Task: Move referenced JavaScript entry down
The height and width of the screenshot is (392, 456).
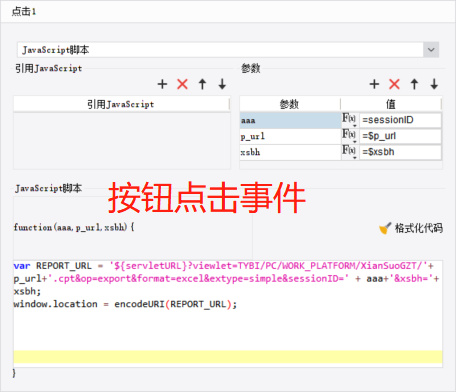Action: [x=222, y=84]
